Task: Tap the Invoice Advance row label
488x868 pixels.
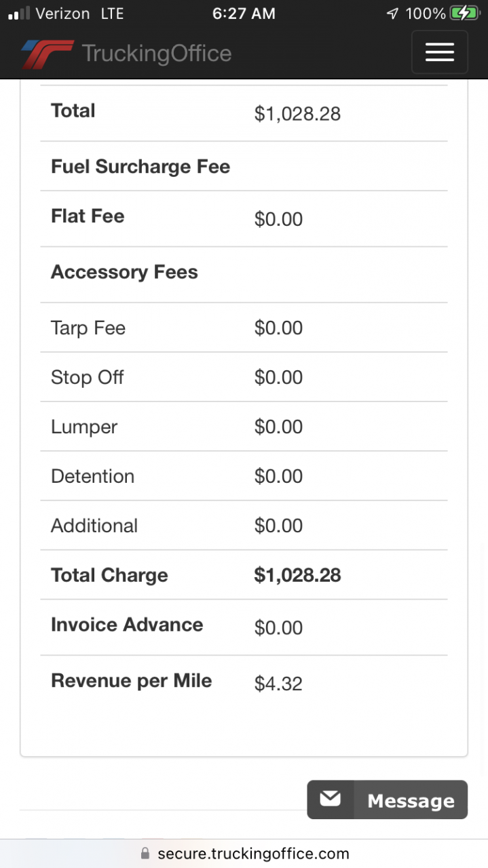Action: (x=127, y=625)
